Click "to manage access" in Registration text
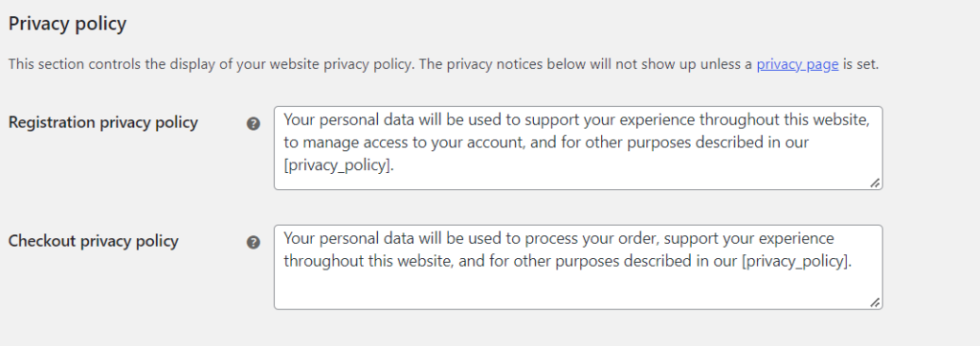This screenshot has width=980, height=346. [343, 142]
